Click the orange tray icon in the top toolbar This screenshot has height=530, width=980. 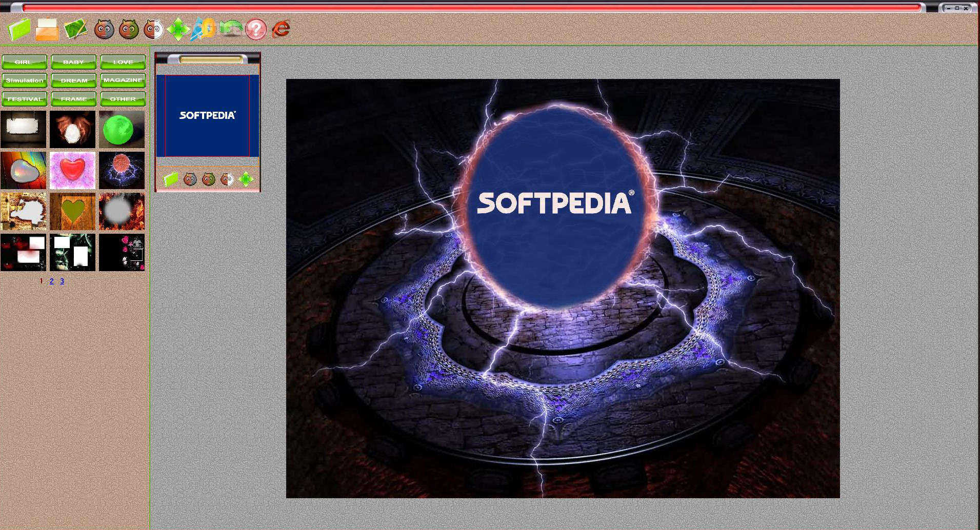click(x=47, y=29)
